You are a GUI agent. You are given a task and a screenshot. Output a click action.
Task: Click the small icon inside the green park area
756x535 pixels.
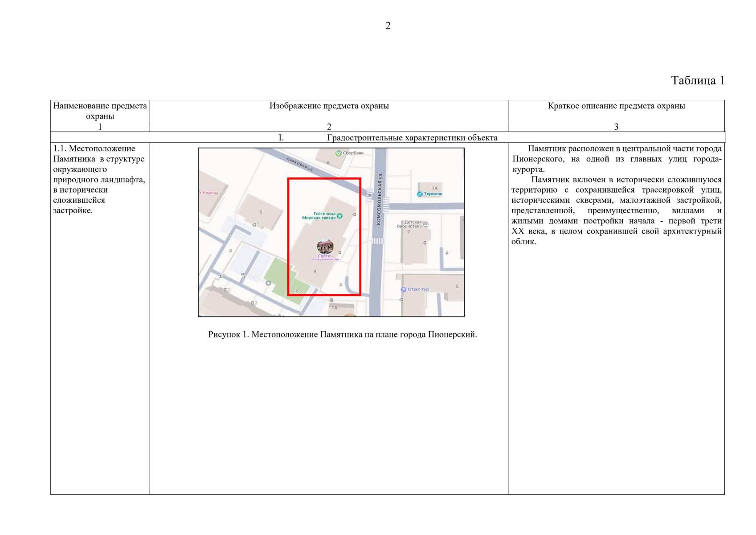(297, 291)
